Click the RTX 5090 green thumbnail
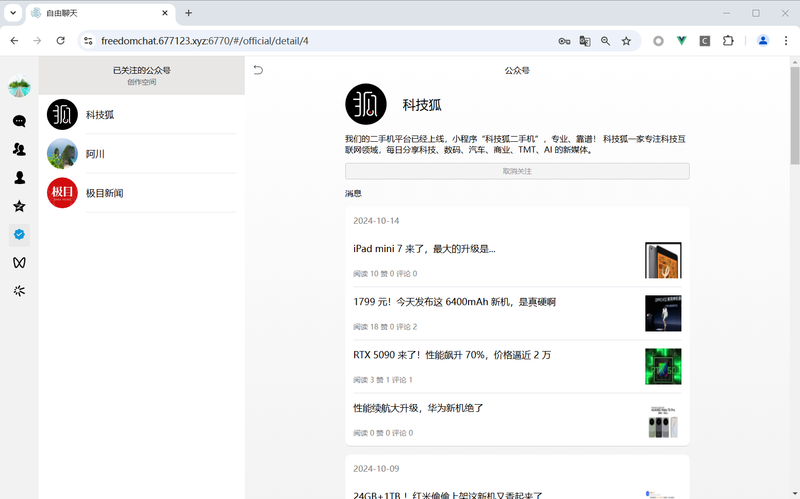 (663, 366)
